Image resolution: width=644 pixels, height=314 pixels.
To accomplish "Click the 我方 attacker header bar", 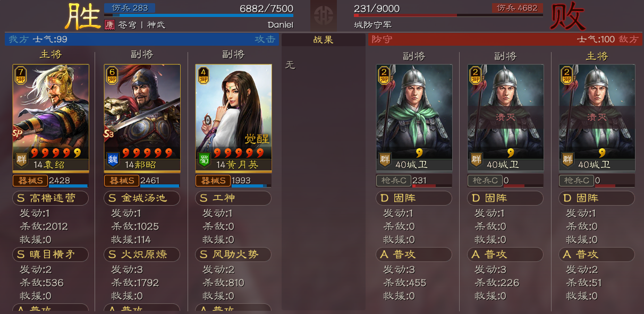I will (142, 39).
